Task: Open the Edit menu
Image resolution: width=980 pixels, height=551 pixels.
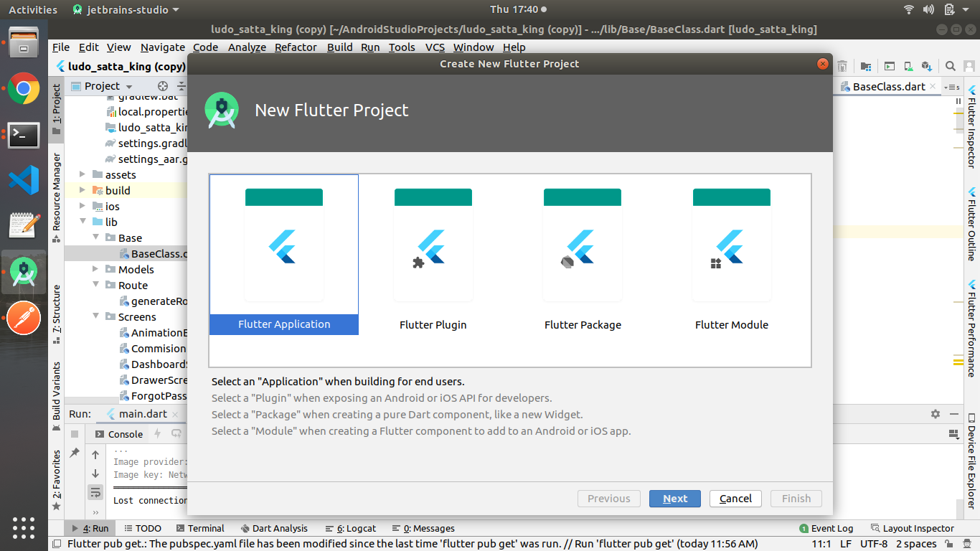Action: (x=89, y=47)
